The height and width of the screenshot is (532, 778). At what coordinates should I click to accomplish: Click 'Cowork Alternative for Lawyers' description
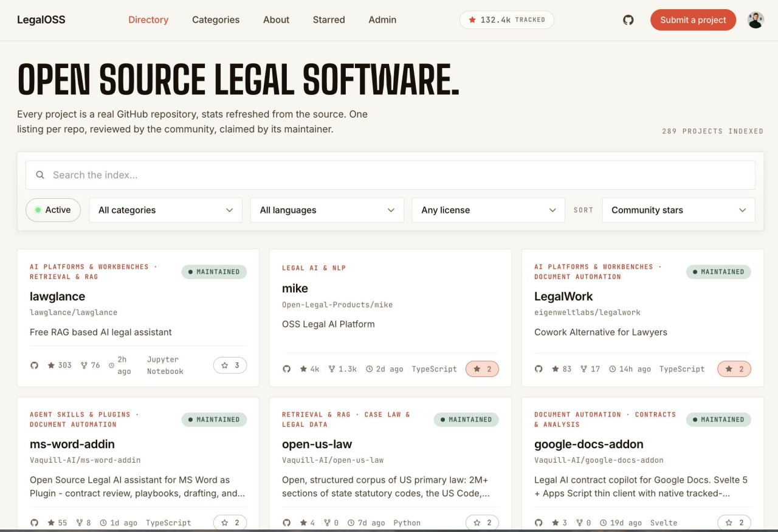tap(601, 332)
